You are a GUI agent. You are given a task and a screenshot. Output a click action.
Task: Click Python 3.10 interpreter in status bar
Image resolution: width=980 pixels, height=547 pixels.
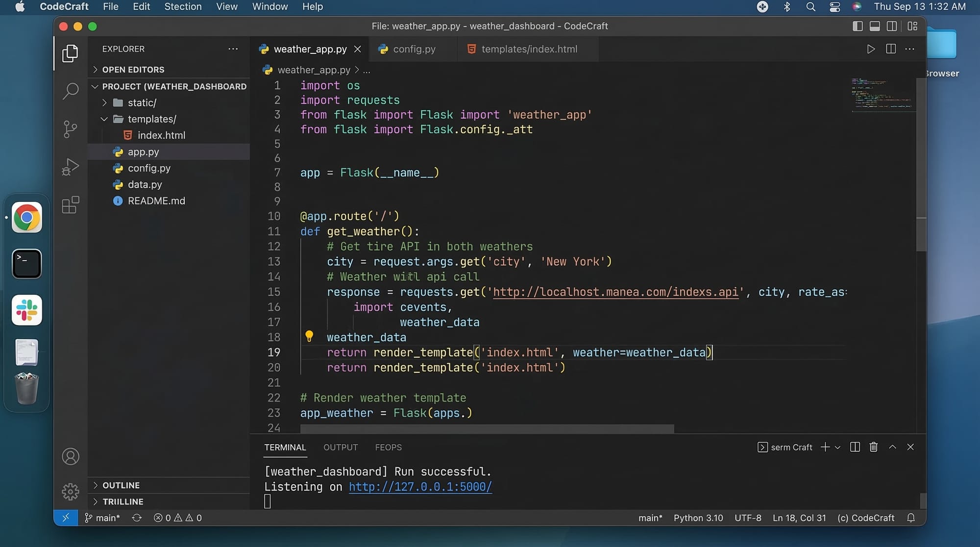698,518
